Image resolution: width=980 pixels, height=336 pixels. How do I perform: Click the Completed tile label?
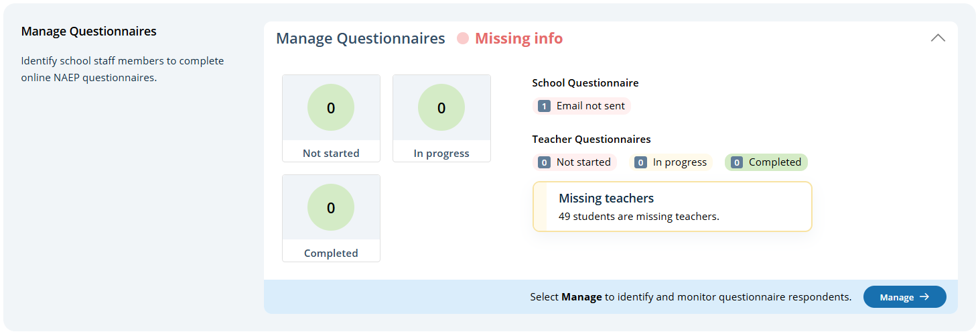[331, 253]
